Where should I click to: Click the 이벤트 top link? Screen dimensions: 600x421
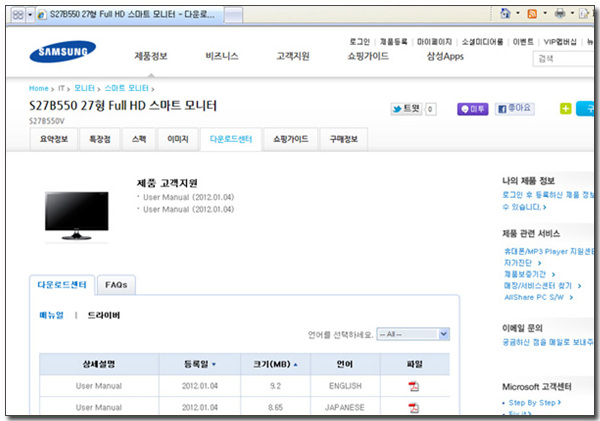click(x=523, y=42)
